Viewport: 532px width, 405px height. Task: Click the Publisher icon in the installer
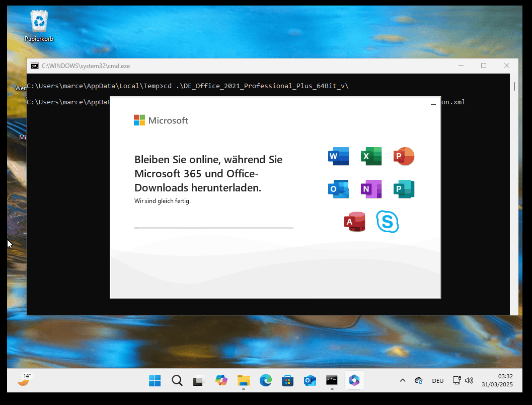pos(404,189)
